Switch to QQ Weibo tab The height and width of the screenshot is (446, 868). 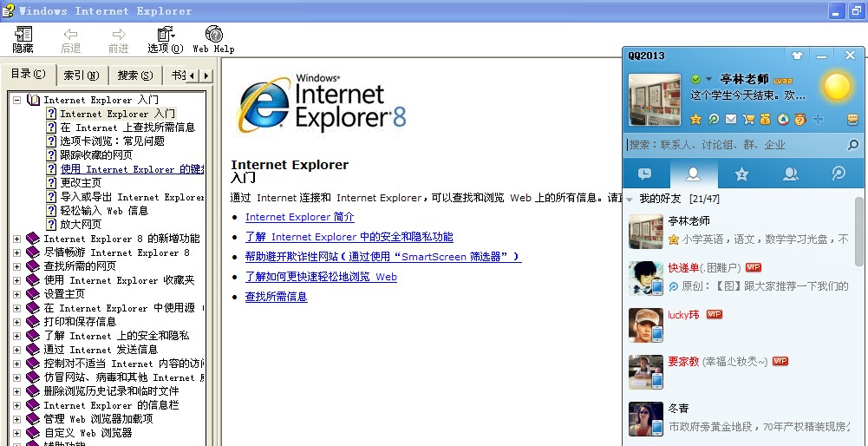pos(839,174)
